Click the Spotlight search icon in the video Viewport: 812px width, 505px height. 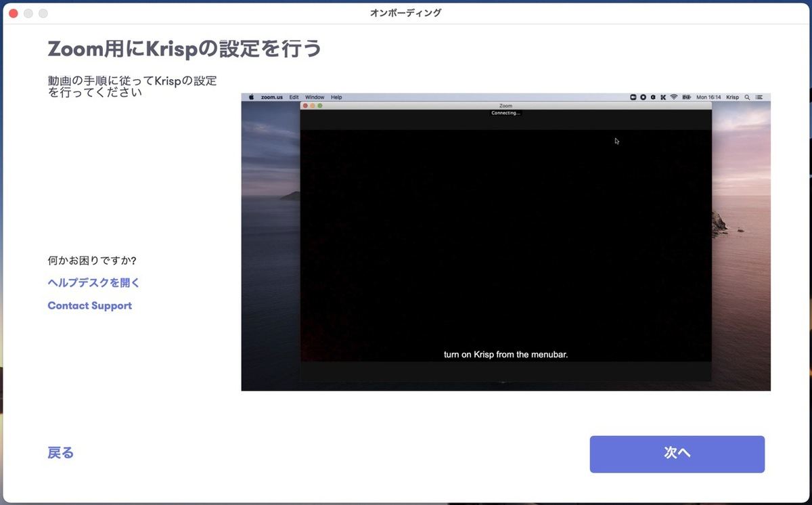[747, 97]
